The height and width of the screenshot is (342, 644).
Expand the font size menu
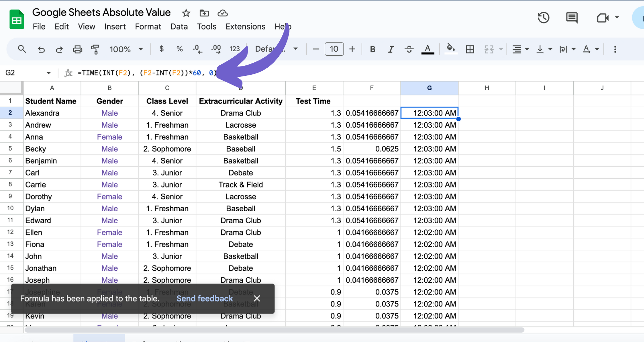[x=334, y=49]
